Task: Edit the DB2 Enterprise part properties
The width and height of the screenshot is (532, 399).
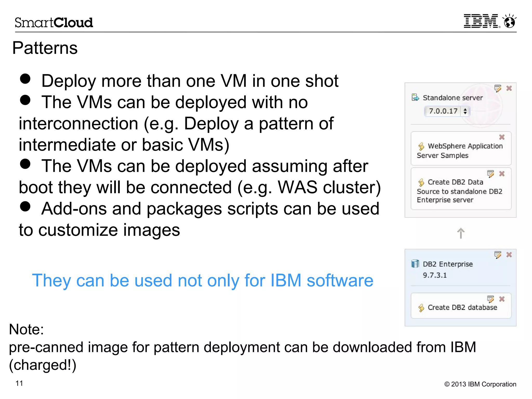Action: (x=498, y=255)
